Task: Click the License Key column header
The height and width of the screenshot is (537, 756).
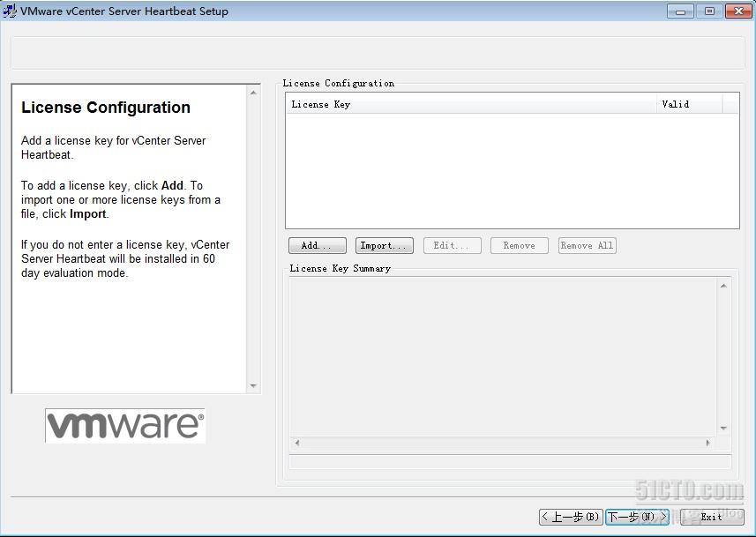Action: (471, 104)
